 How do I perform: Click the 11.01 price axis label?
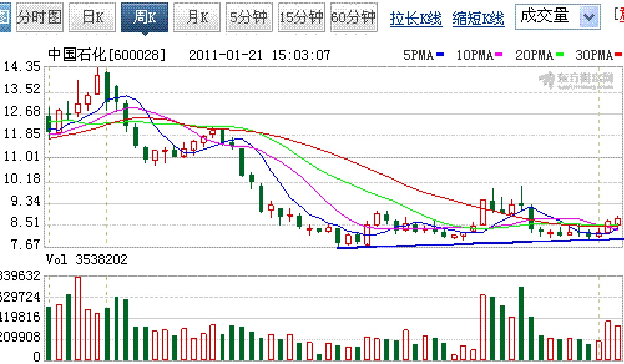(22, 156)
